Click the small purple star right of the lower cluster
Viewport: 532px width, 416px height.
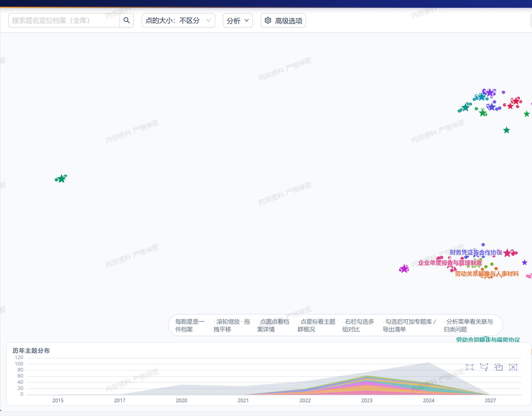coord(525,262)
